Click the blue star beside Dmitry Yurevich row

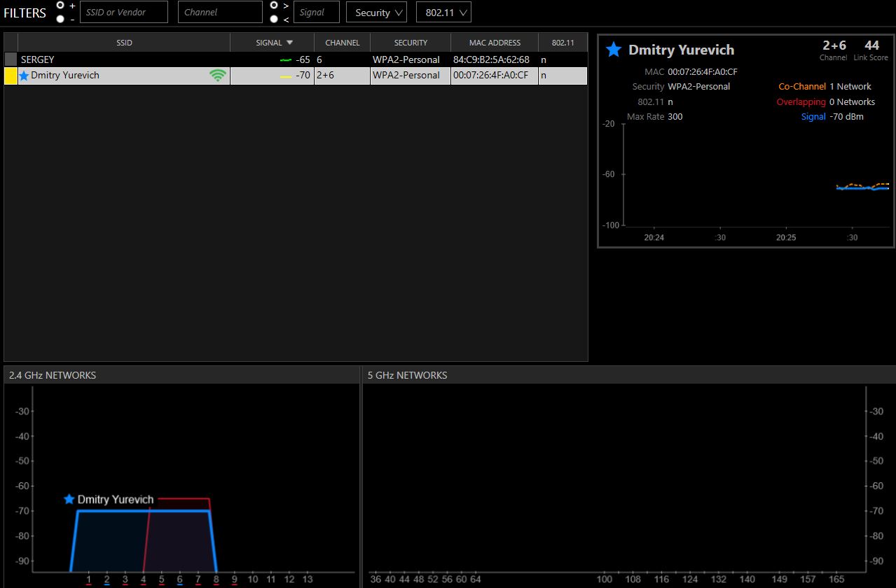coord(25,76)
